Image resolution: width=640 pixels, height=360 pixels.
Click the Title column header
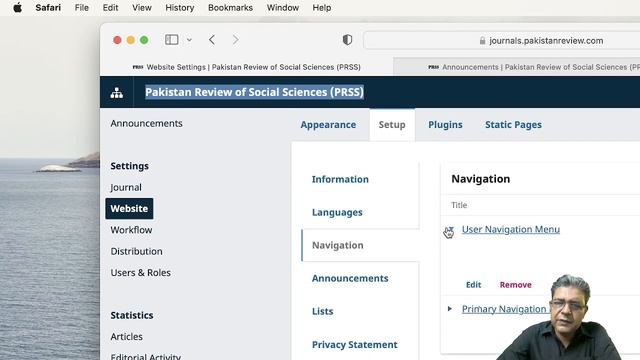(x=459, y=205)
